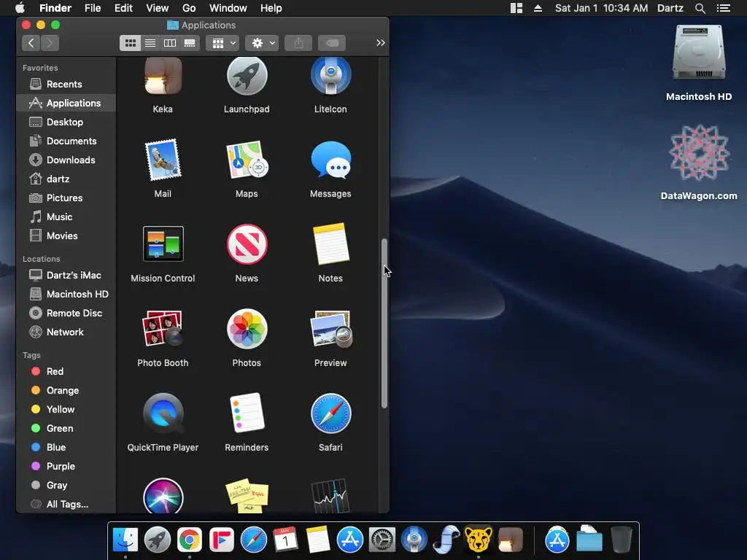Select the Photos app icon
The height and width of the screenshot is (560, 747).
pyautogui.click(x=247, y=329)
